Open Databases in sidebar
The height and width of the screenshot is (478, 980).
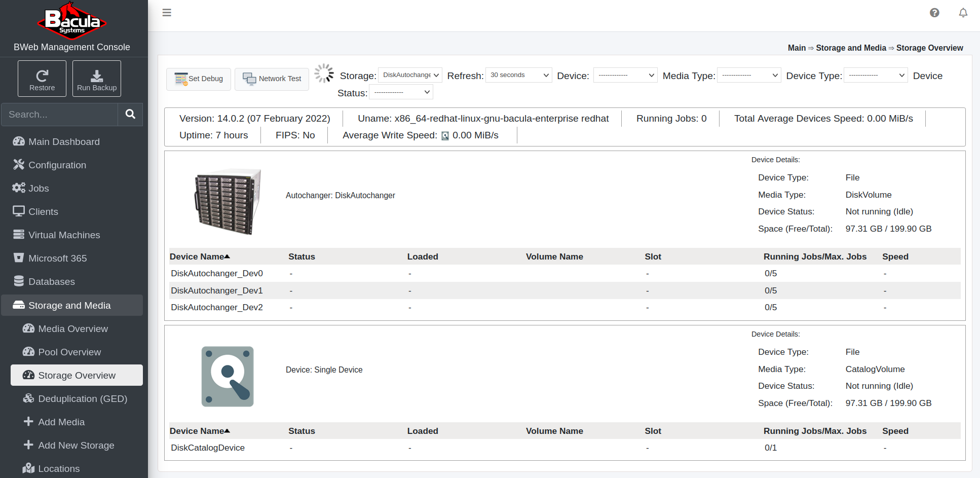(x=72, y=282)
